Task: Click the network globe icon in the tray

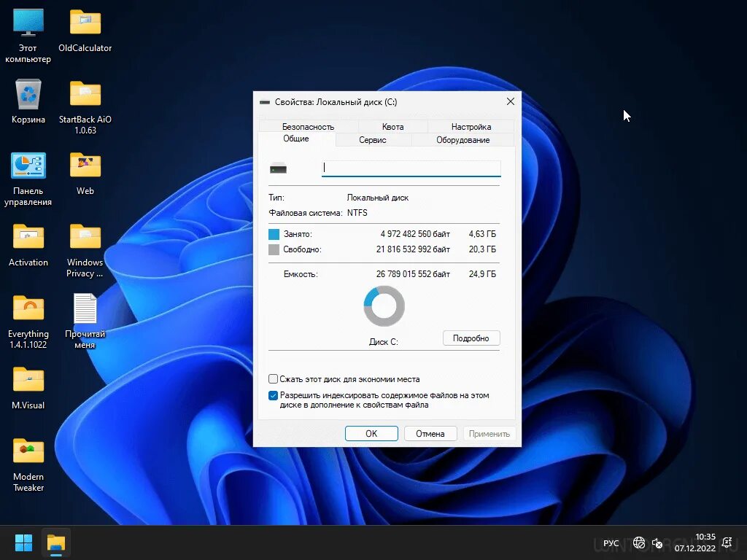Action: 639,542
